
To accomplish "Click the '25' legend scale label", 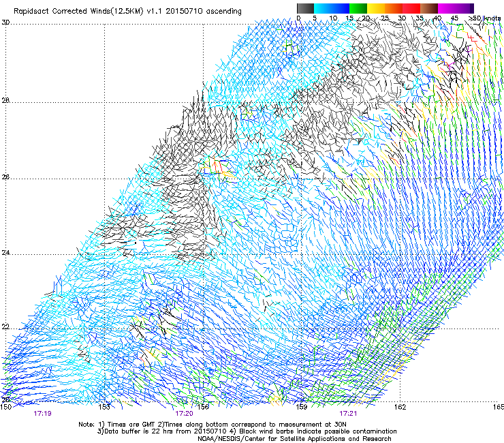I will 385,18.
